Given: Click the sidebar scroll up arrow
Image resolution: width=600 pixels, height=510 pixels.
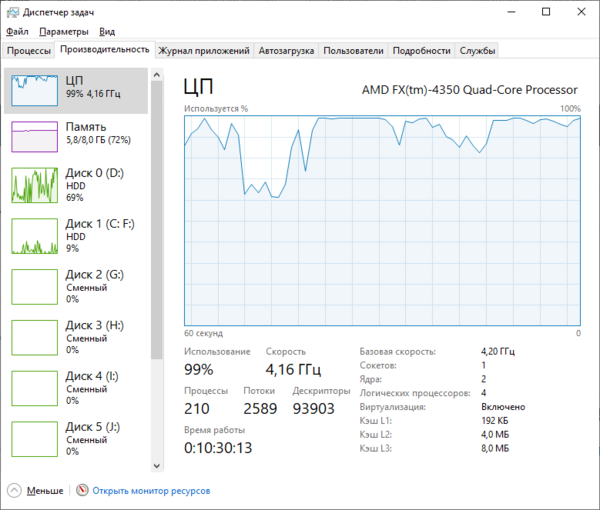Looking at the screenshot, I should click(157, 75).
